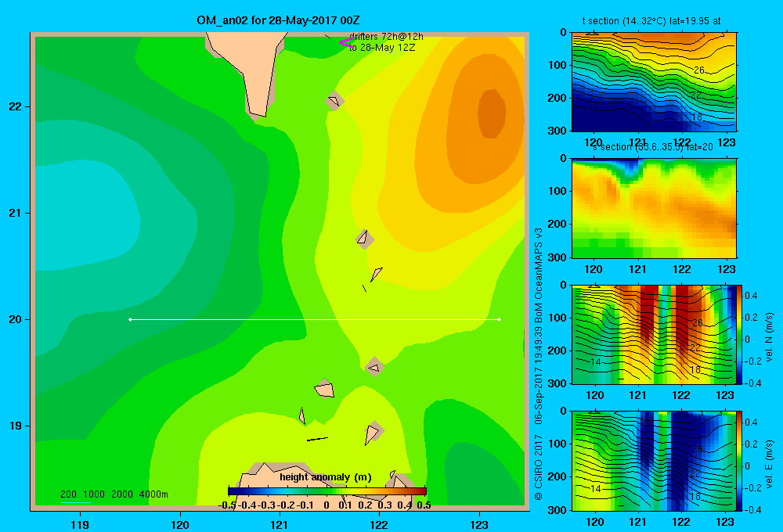Select the 'vel. N (m/s)' axis label
This screenshot has height=532, width=783.
770,337
